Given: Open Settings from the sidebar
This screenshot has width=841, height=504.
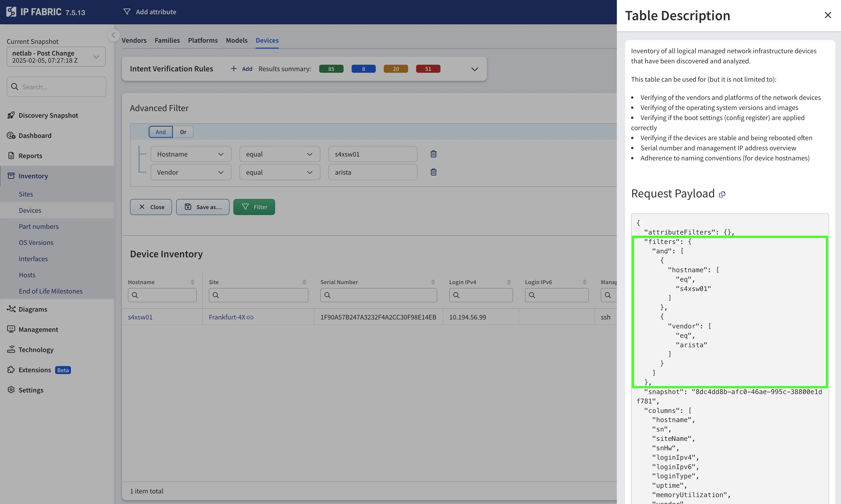Looking at the screenshot, I should pos(31,390).
